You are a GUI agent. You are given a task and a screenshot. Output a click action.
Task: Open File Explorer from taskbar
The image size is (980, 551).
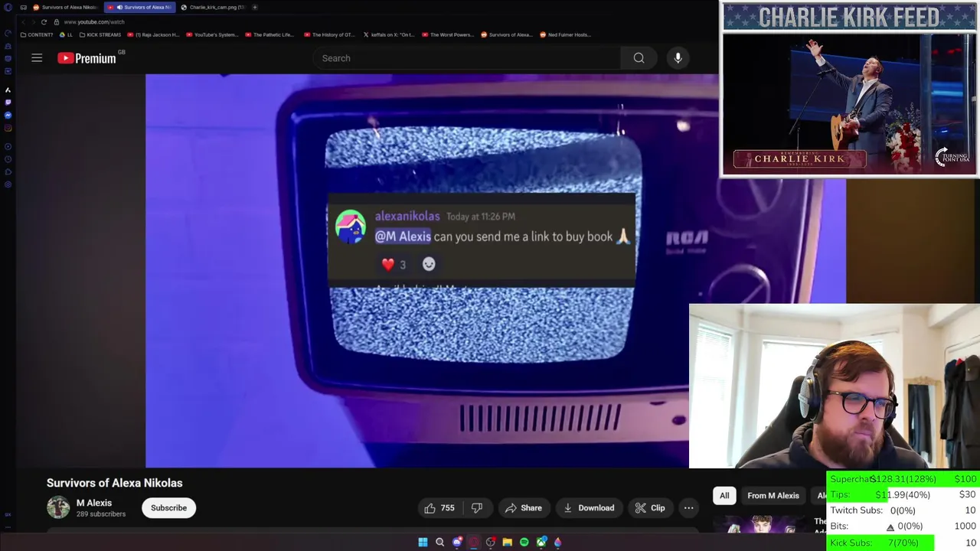coord(507,542)
